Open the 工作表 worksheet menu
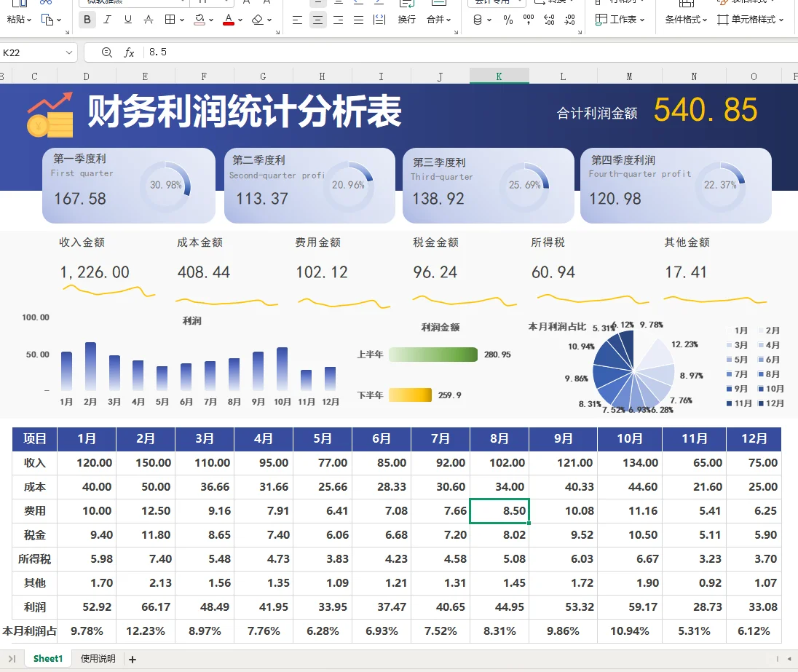 (620, 20)
